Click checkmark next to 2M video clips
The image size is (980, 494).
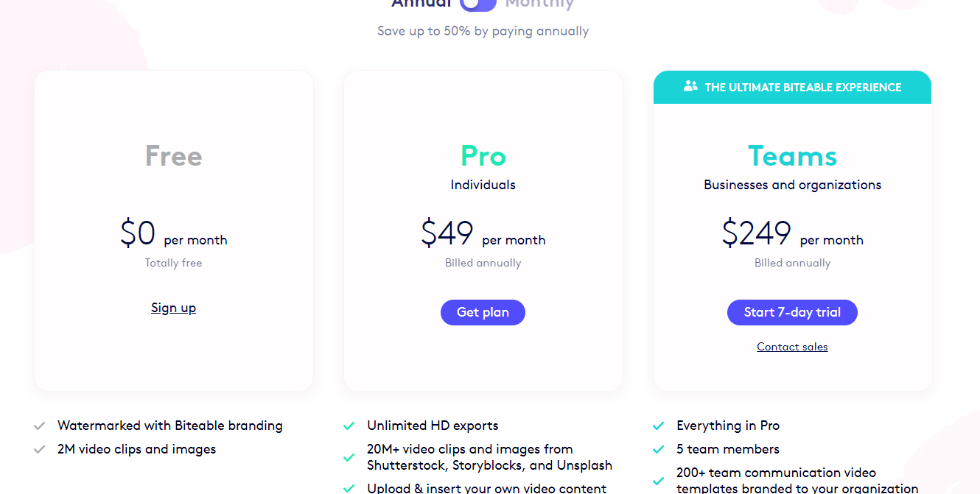40,449
